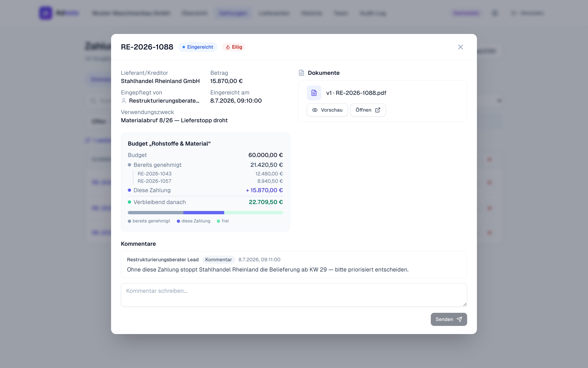Click the Dokumente section icon
588x368 pixels.
point(301,73)
